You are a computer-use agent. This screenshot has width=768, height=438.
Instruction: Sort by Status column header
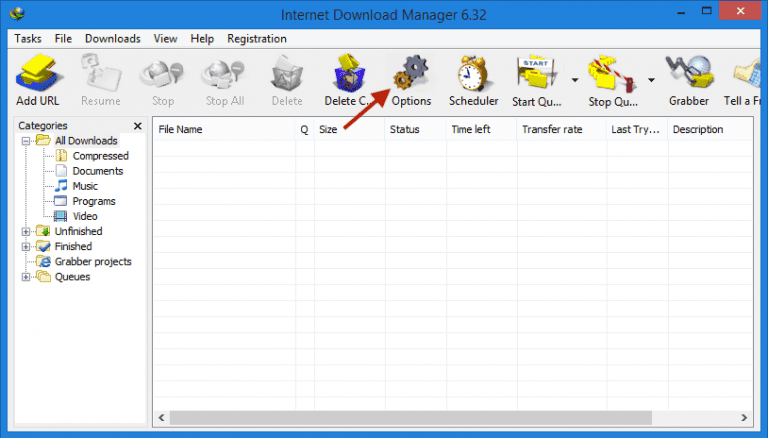[415, 129]
